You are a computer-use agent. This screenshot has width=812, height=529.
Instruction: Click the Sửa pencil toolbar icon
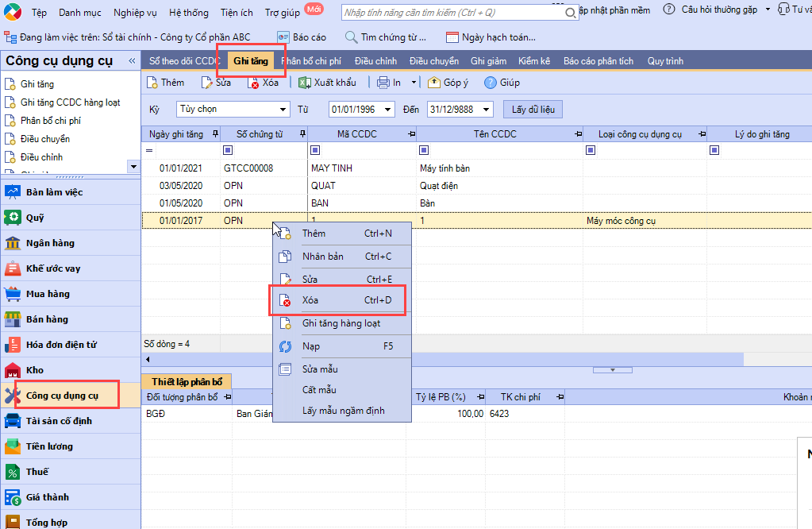point(207,83)
